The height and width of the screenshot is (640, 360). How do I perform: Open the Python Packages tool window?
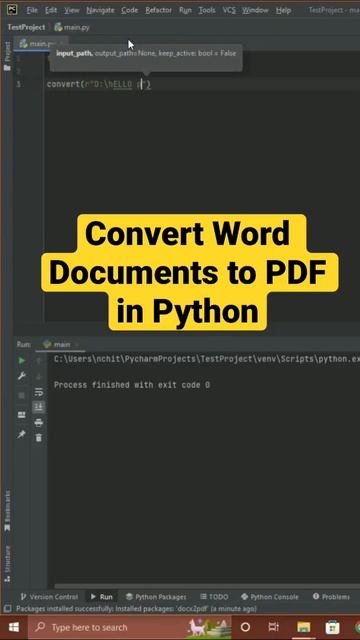[x=156, y=597]
